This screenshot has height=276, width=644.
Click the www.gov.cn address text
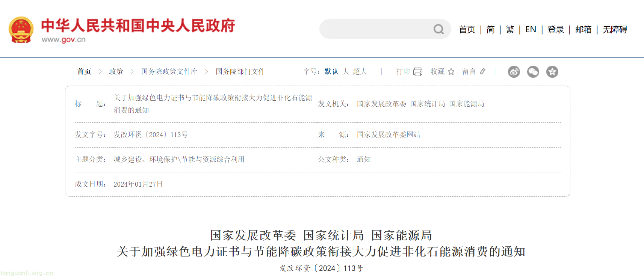tap(63, 39)
